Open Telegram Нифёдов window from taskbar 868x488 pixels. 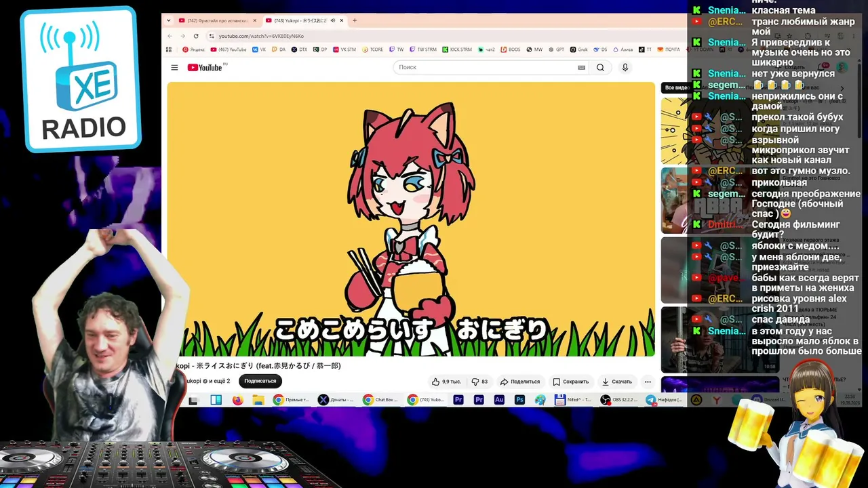click(664, 400)
